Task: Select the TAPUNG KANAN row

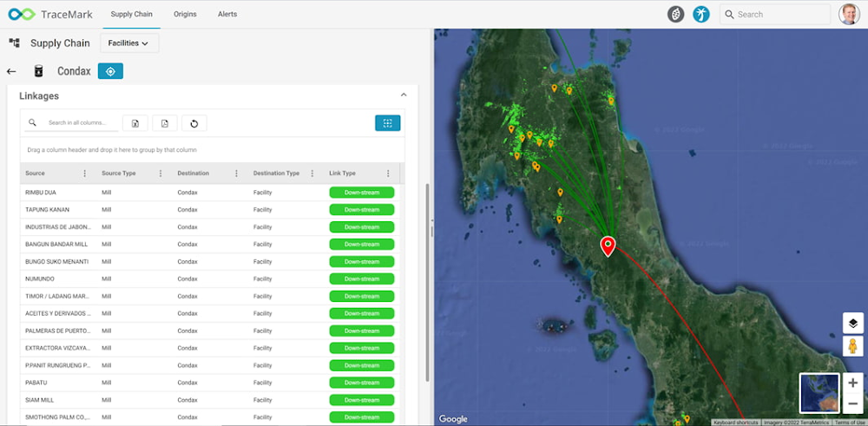Action: 210,210
